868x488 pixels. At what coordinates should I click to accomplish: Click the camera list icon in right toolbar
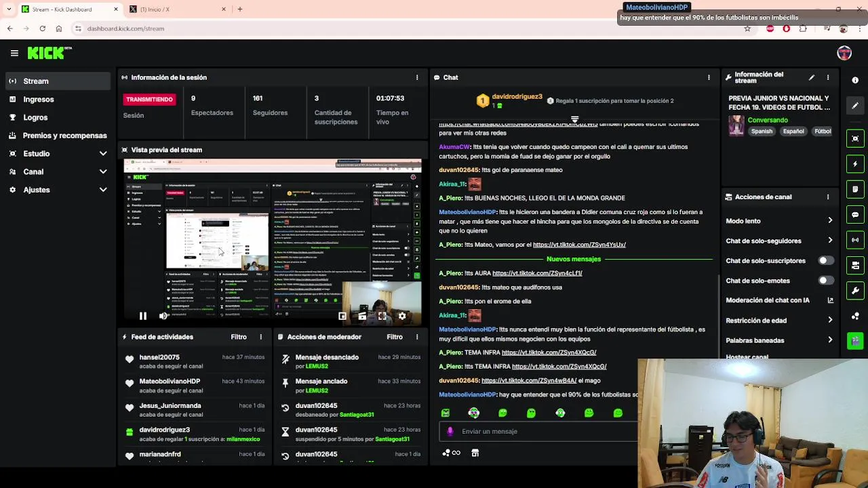[855, 265]
